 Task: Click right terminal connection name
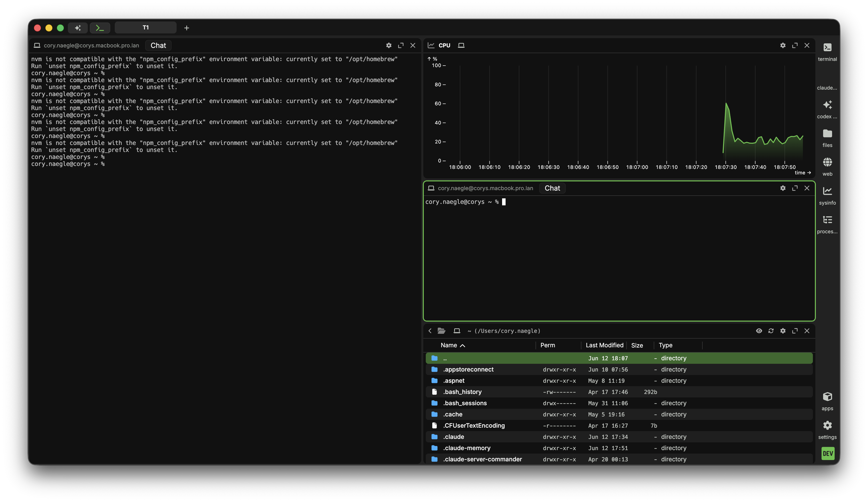click(485, 188)
